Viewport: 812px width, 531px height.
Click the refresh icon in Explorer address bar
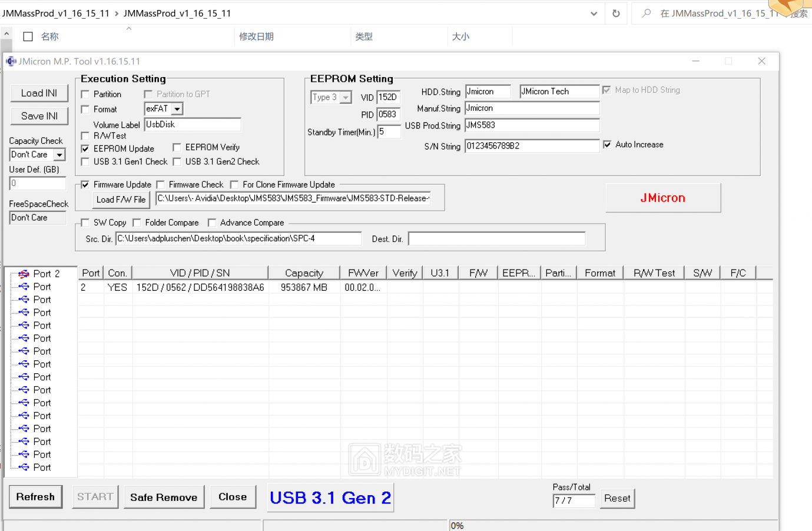tap(616, 13)
